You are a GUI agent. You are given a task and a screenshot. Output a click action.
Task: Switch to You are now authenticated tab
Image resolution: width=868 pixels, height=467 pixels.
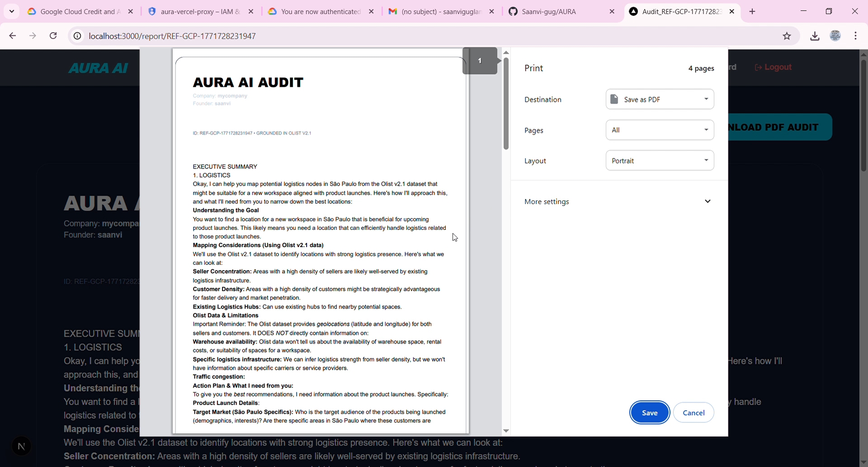(x=321, y=12)
